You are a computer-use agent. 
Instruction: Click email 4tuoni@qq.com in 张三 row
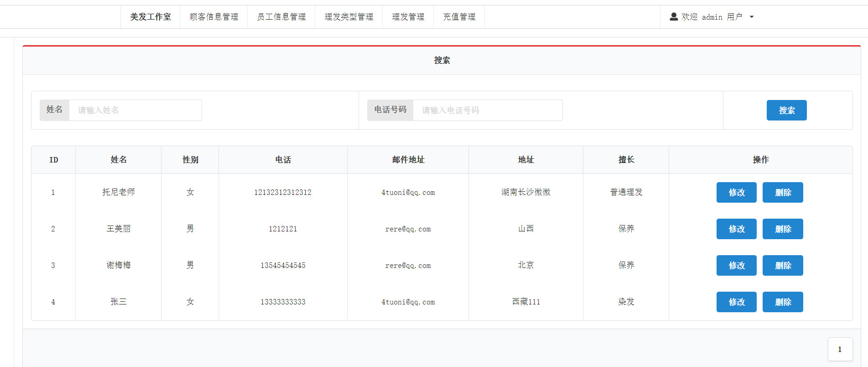click(x=408, y=302)
